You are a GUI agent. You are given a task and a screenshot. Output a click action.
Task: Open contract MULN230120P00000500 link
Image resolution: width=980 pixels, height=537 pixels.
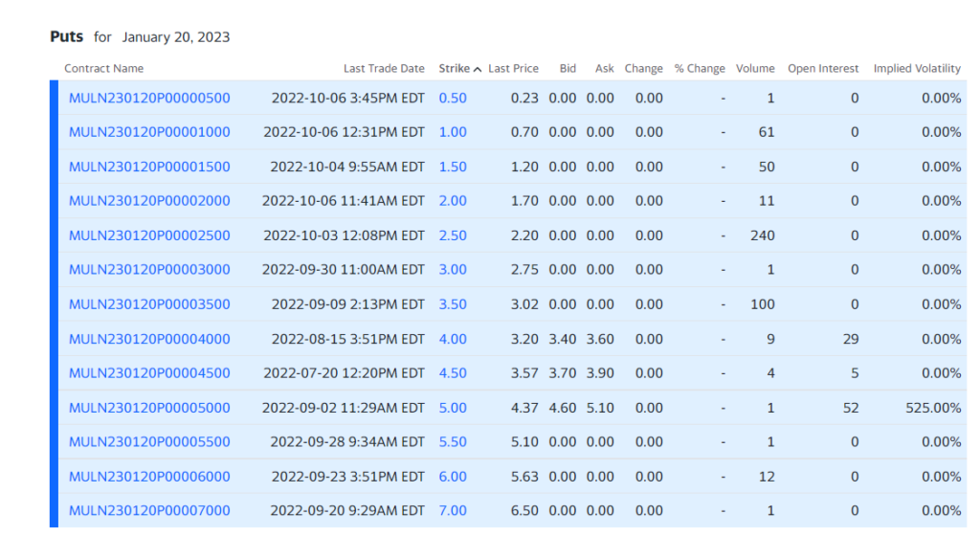pos(149,98)
